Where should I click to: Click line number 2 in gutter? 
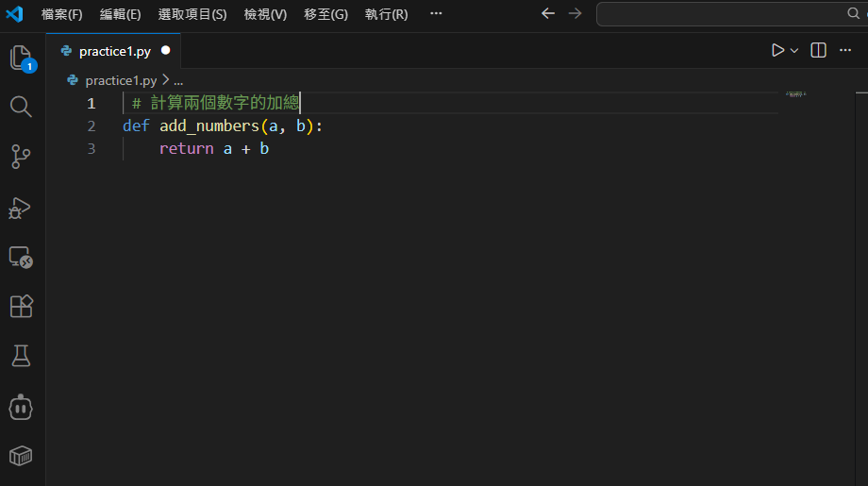coord(92,126)
